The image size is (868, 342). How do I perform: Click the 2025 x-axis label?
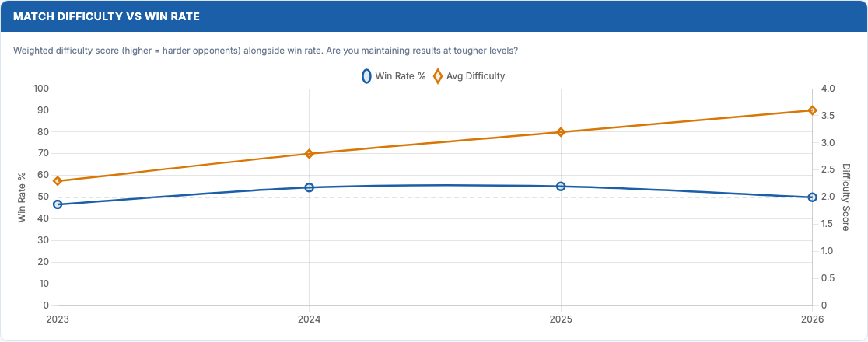pos(561,319)
